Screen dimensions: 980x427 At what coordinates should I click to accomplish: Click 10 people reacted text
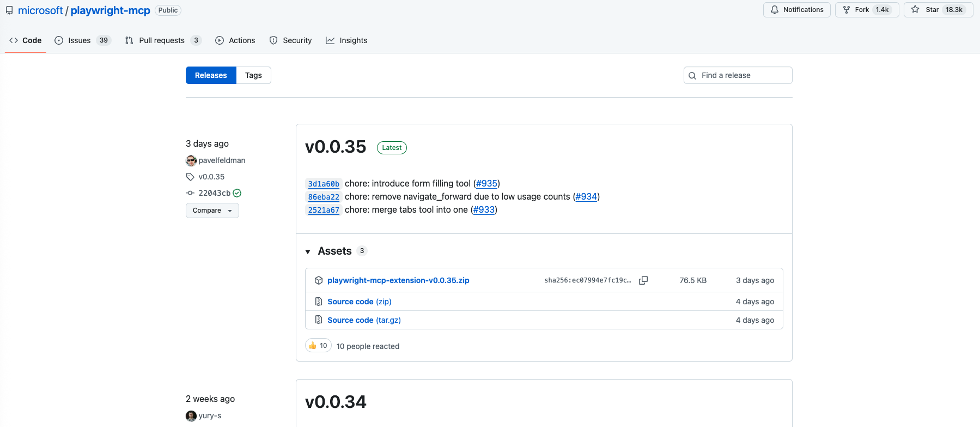[x=368, y=346]
